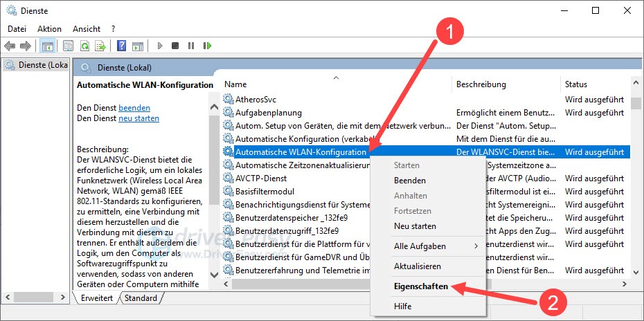Click the description pane scroll-up arrow
Screen dimensions: 644x321
[x=214, y=107]
